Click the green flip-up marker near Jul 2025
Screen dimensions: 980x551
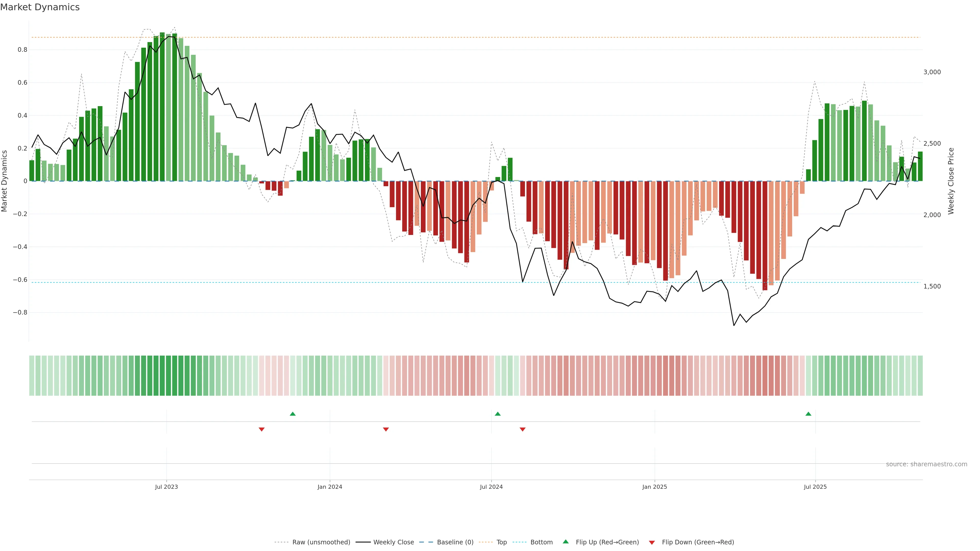[808, 414]
